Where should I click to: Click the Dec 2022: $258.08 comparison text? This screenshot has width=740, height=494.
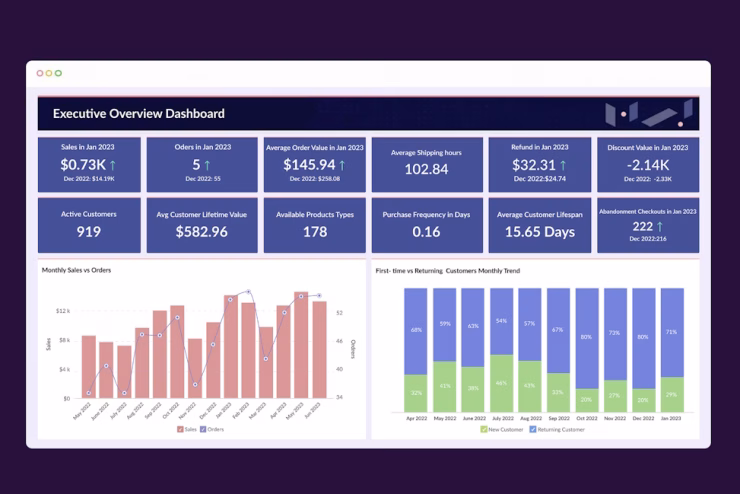315,179
